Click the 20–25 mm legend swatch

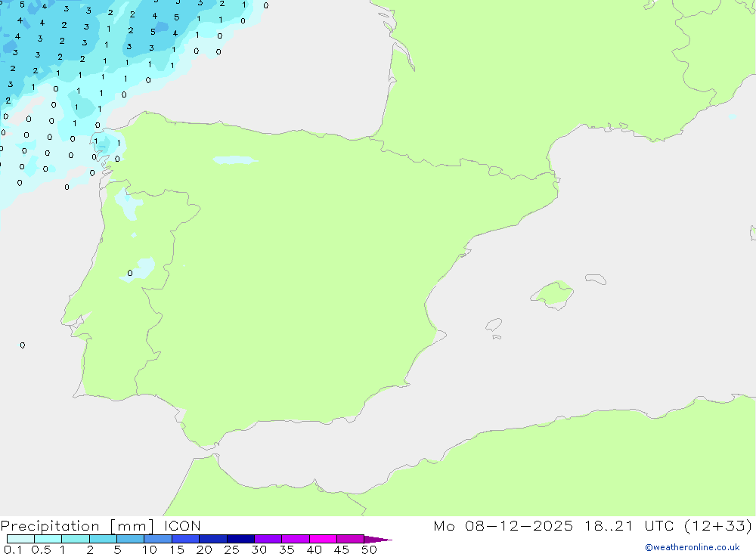[x=212, y=539]
